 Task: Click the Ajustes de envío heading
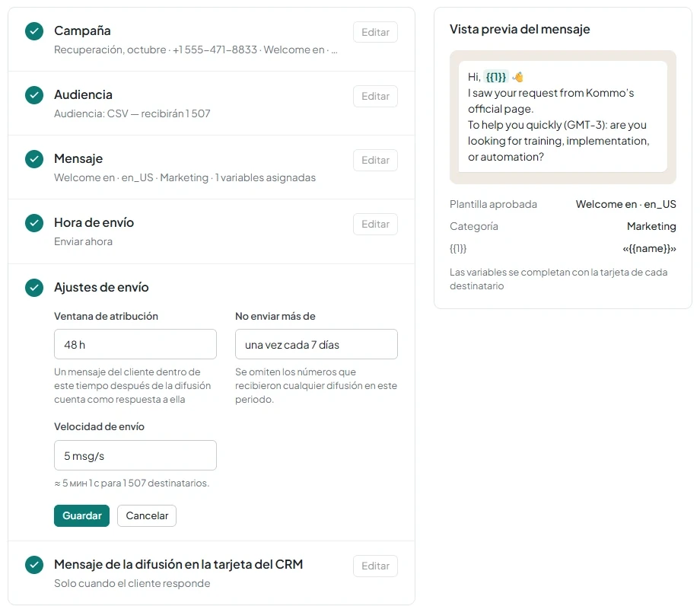pyautogui.click(x=101, y=287)
